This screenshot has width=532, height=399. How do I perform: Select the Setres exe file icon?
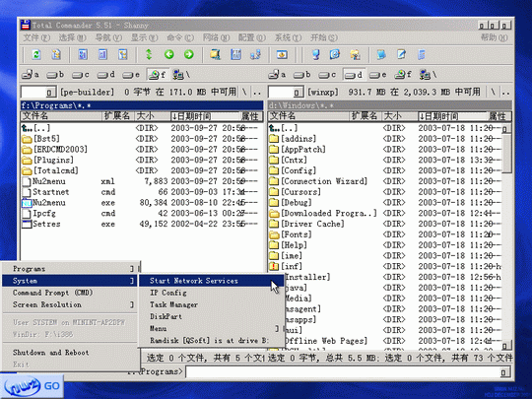coord(27,224)
